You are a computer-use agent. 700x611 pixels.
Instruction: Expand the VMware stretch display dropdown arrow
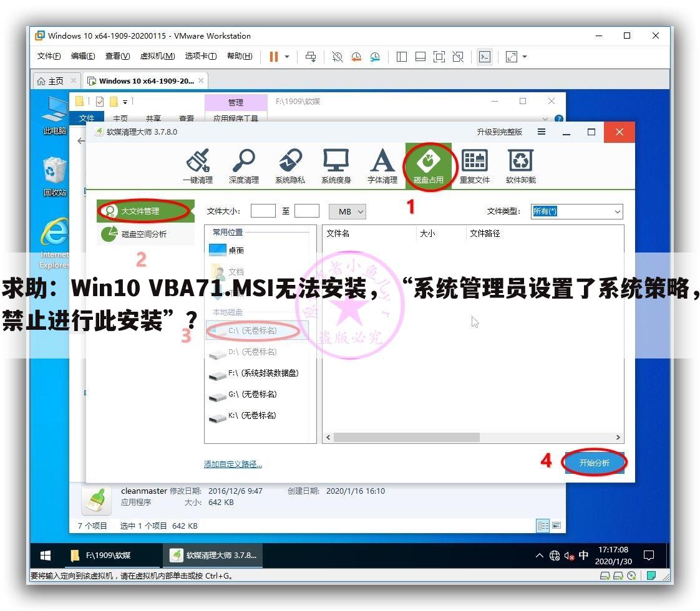pos(525,57)
